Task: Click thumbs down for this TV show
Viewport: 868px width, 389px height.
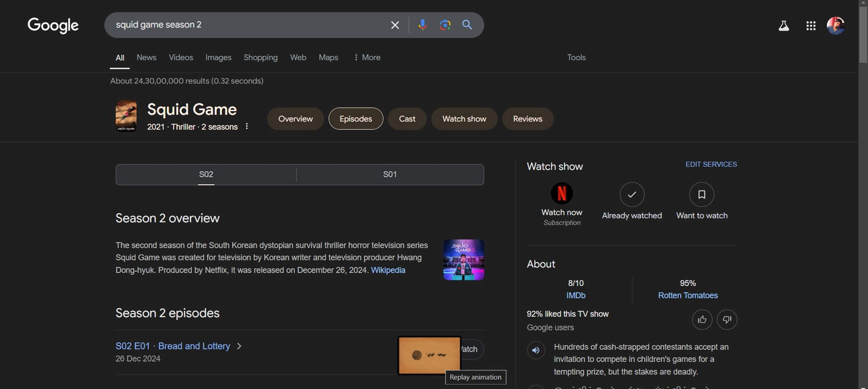Action: (727, 319)
